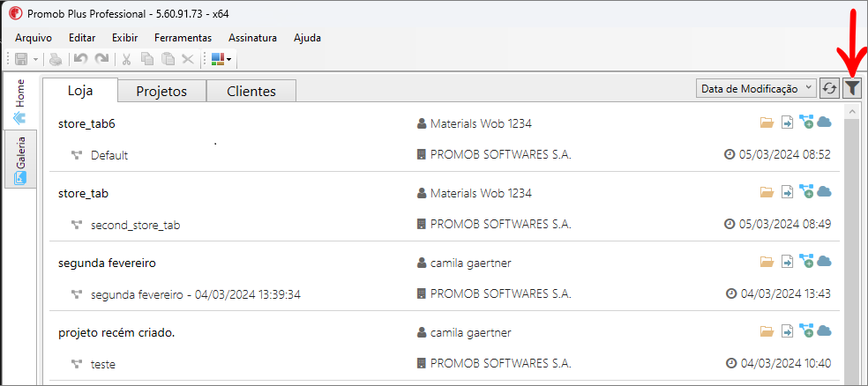868x386 pixels.
Task: Select the second_store_tab version row
Action: tap(136, 225)
